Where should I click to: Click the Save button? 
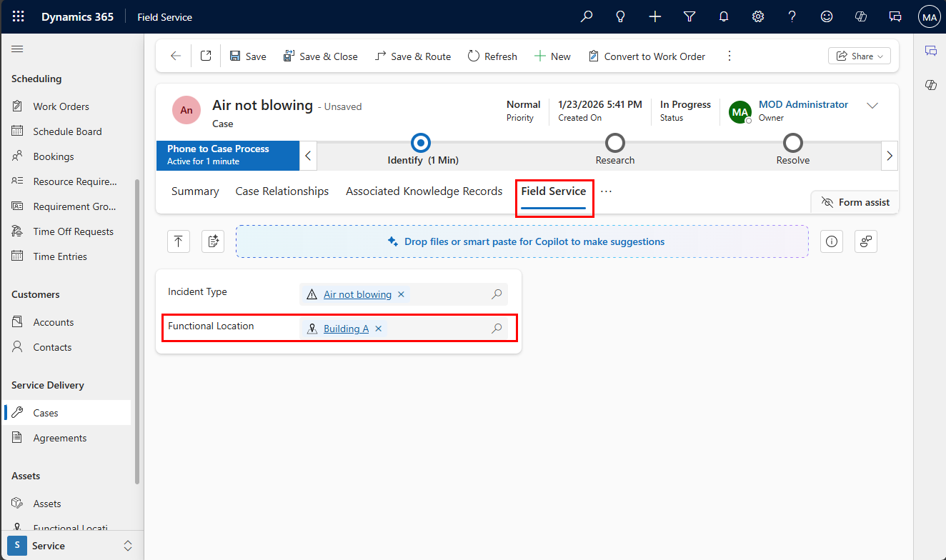point(248,56)
